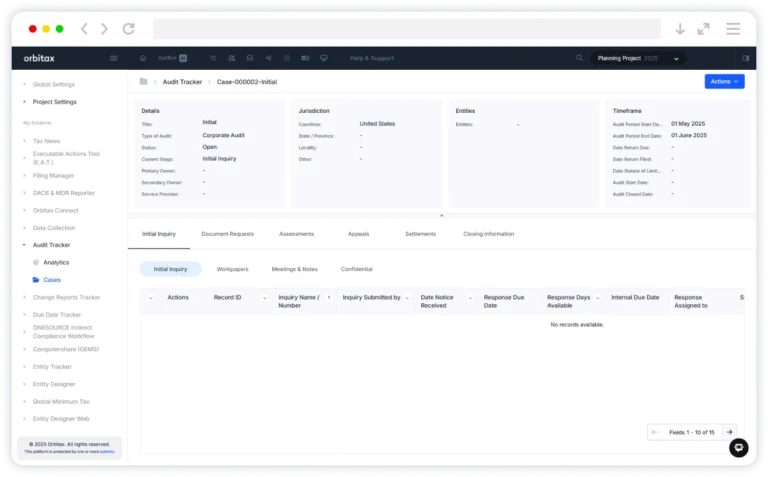The image size is (768, 477).
Task: Sort by Inquiry Name / Number column
Action: point(329,298)
